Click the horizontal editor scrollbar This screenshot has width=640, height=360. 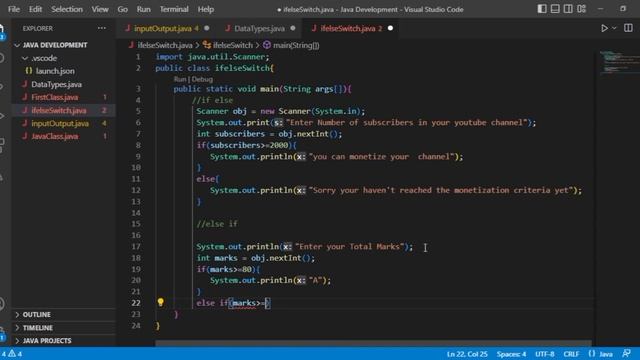point(373,343)
